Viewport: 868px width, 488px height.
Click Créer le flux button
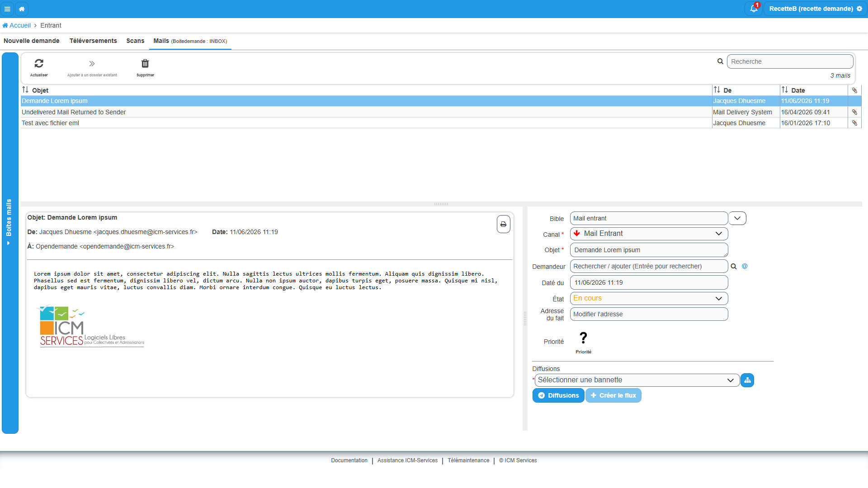[x=613, y=395]
